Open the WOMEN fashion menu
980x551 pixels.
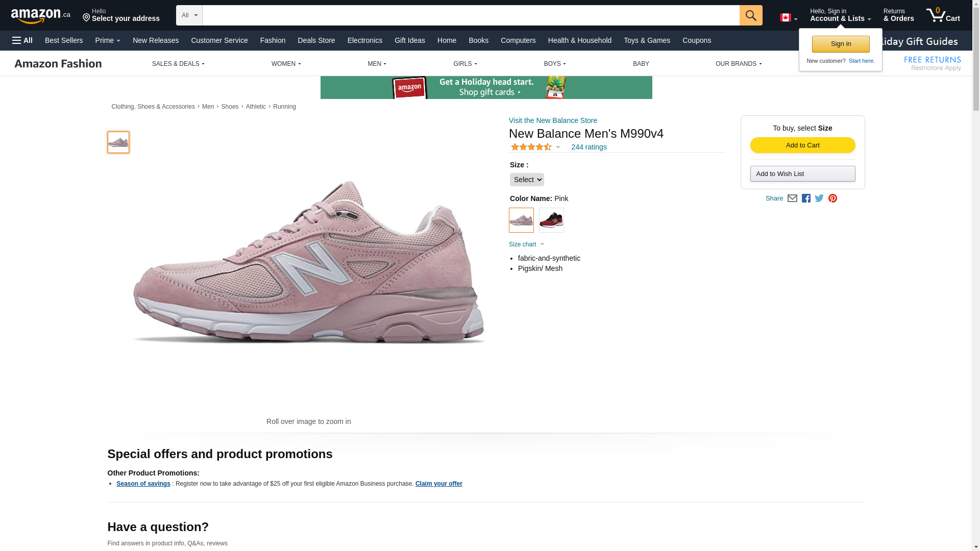(x=286, y=64)
